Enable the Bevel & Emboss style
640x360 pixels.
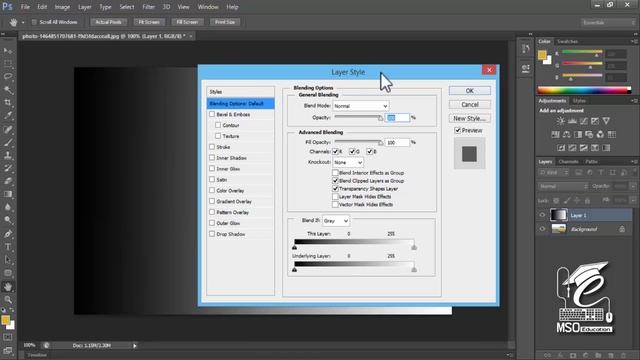point(212,114)
